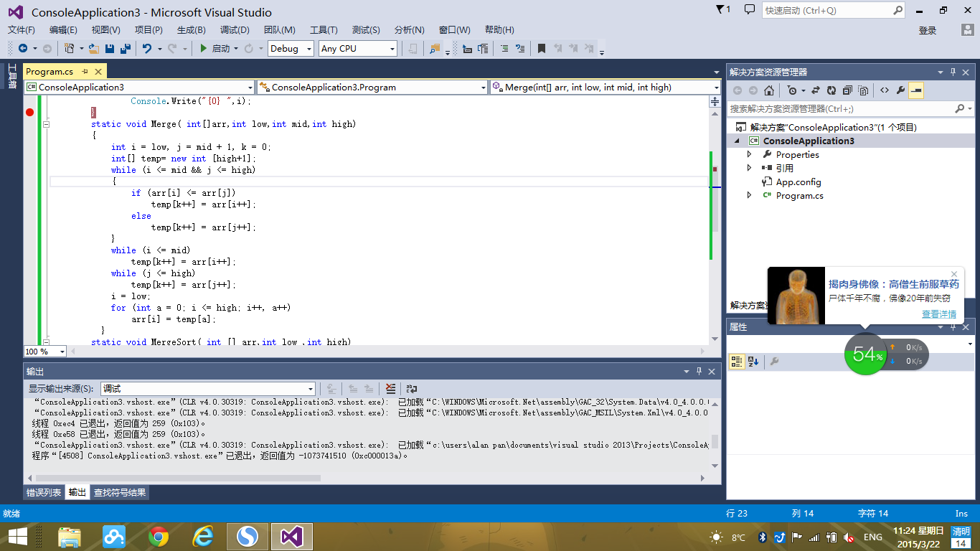Screen dimensions: 980x551
Task: Open the 工具(T) tools menu
Action: [x=324, y=30]
